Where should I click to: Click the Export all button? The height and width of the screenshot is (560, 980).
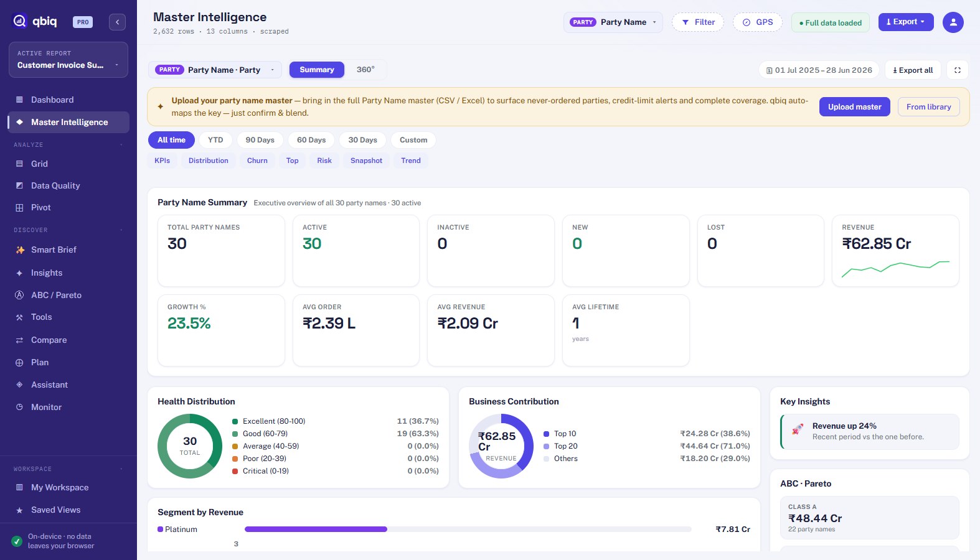(x=913, y=70)
